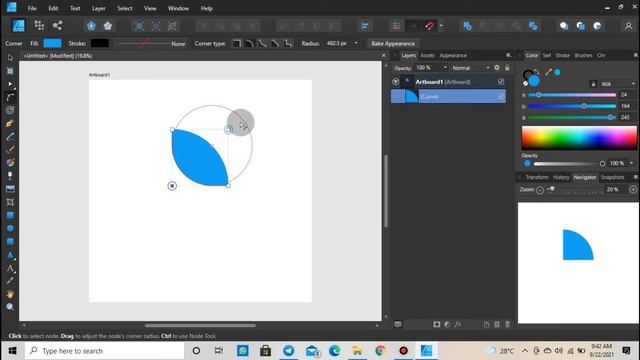Open the Color panel options menu
The height and width of the screenshot is (360, 640).
pyautogui.click(x=636, y=55)
